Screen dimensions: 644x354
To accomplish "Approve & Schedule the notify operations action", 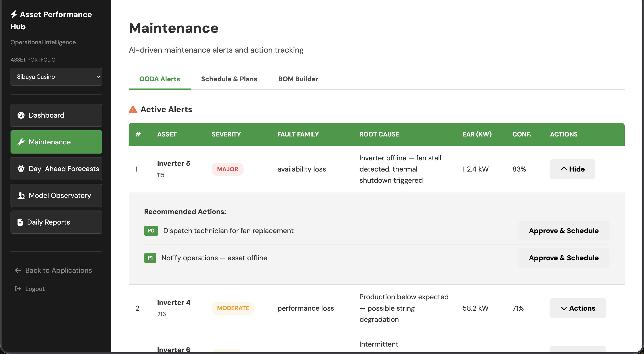I will click(x=564, y=258).
